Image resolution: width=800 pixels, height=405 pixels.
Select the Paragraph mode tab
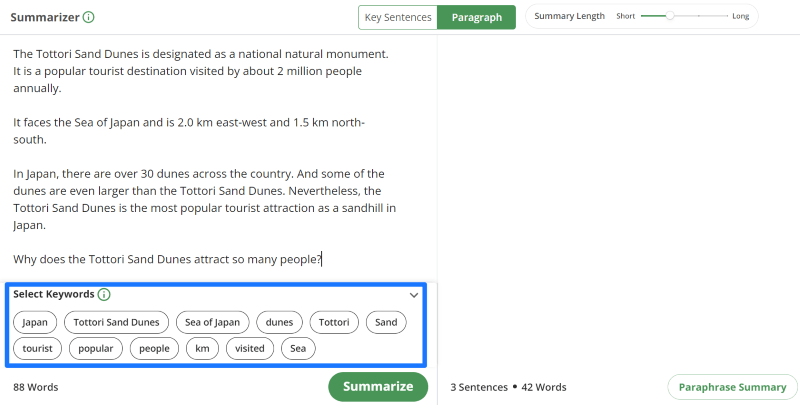(x=477, y=17)
